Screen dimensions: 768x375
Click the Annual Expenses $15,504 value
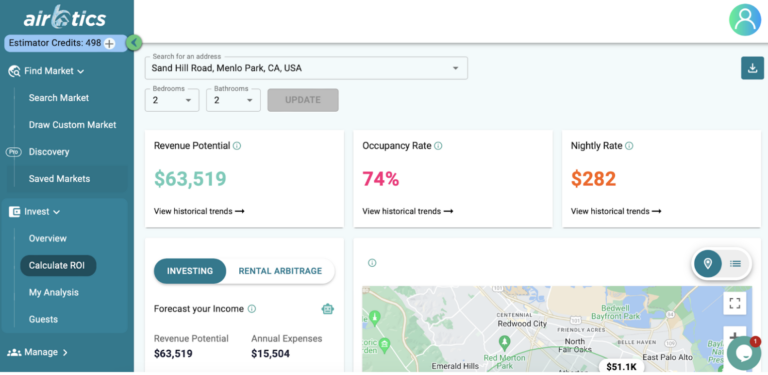(270, 353)
